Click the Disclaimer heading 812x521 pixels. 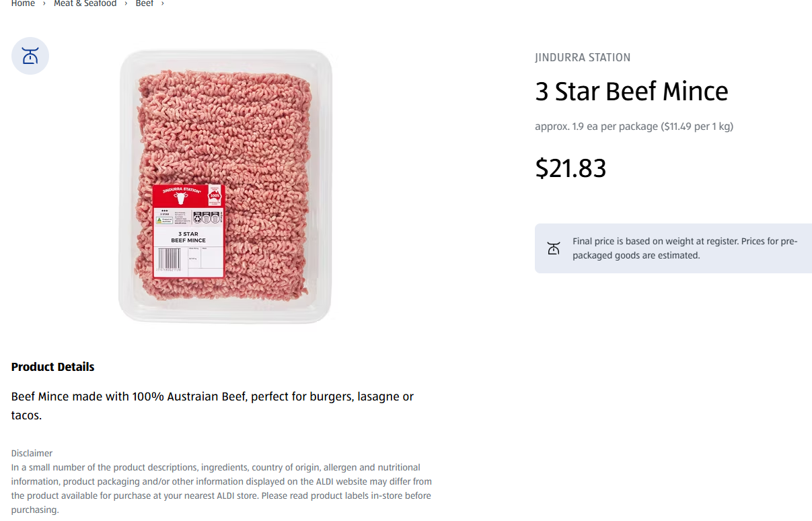[x=32, y=454]
